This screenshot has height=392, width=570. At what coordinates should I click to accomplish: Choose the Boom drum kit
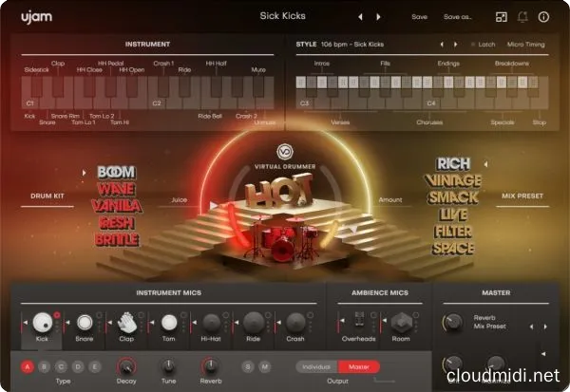116,172
